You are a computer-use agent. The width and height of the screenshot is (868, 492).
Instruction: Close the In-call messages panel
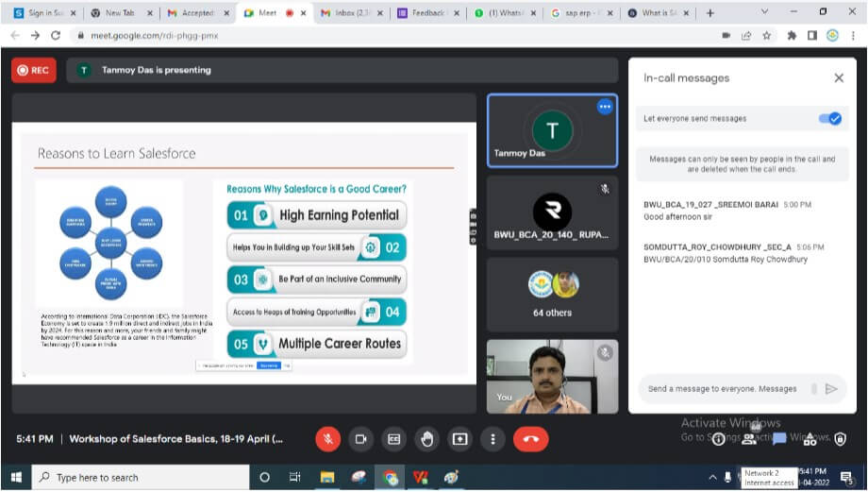pyautogui.click(x=839, y=78)
